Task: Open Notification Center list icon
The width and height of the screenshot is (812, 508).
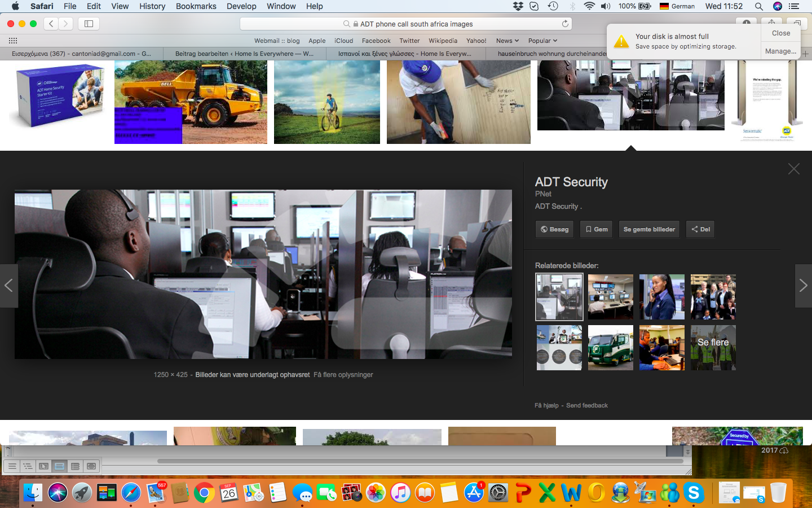Action: point(794,6)
